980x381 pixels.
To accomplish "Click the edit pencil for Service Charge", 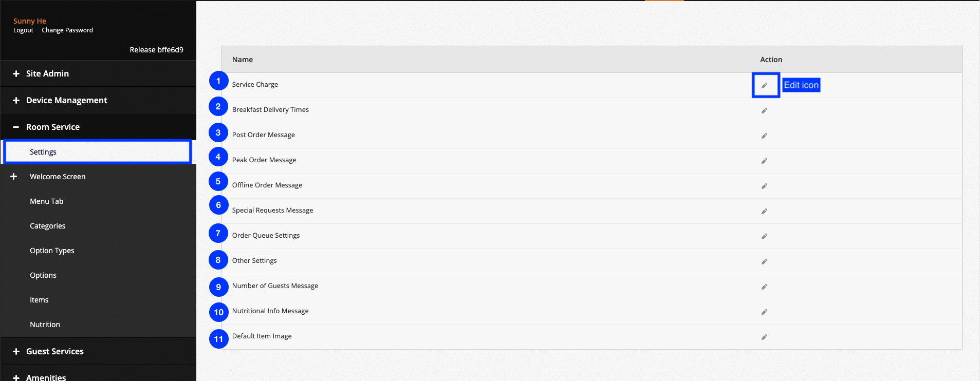I will point(765,85).
